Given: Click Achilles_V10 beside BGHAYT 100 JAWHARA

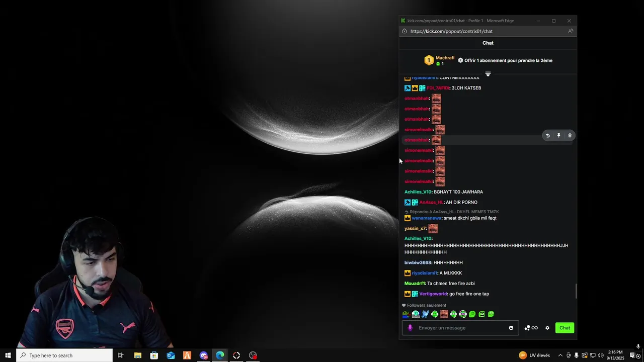Looking at the screenshot, I should pyautogui.click(x=418, y=192).
